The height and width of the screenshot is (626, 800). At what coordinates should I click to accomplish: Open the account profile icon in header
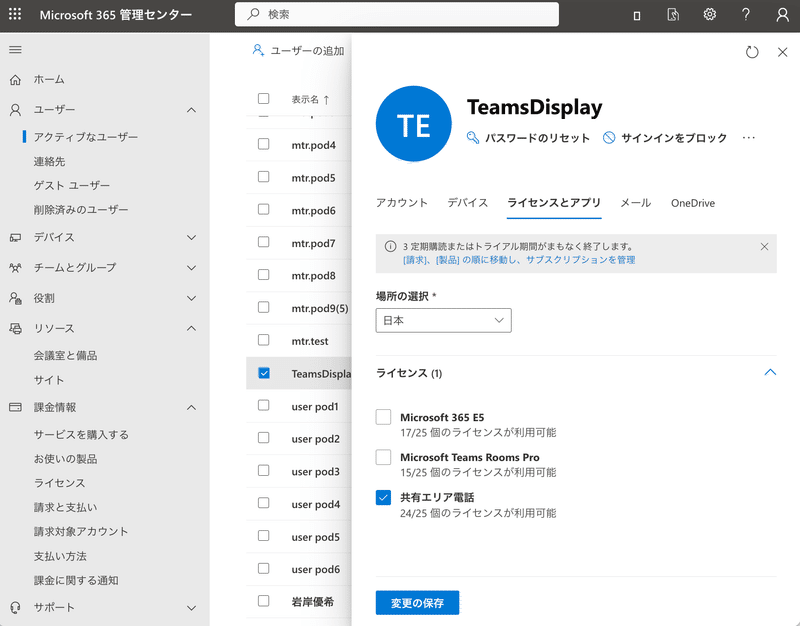point(782,14)
